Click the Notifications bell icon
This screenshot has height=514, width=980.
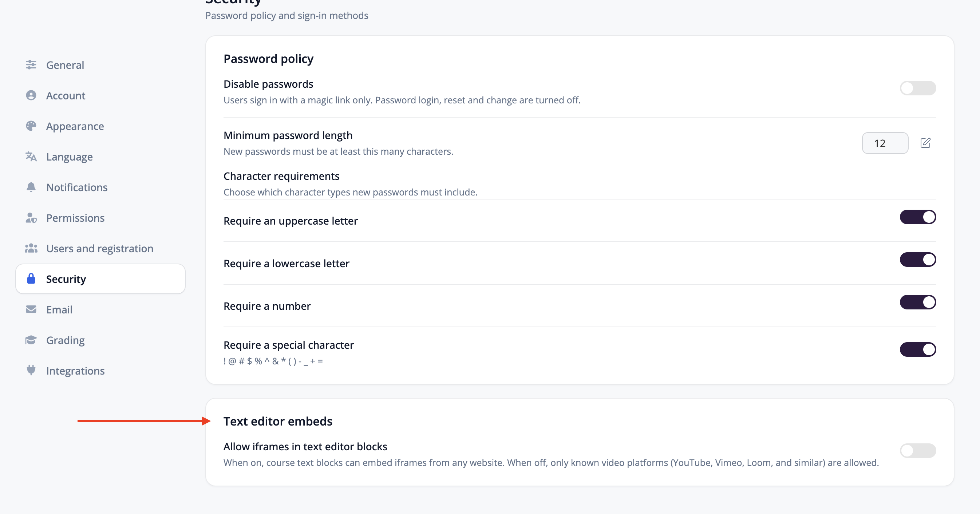click(31, 187)
